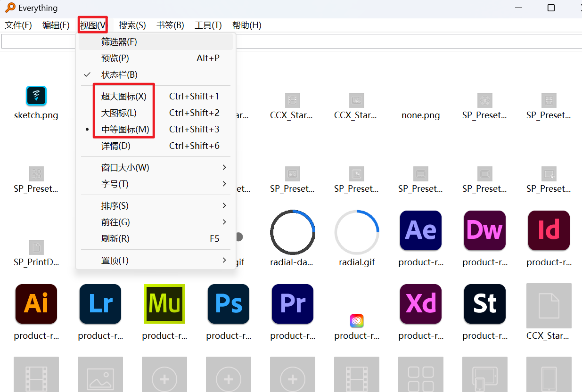Select the Ai product icon file

(36, 304)
